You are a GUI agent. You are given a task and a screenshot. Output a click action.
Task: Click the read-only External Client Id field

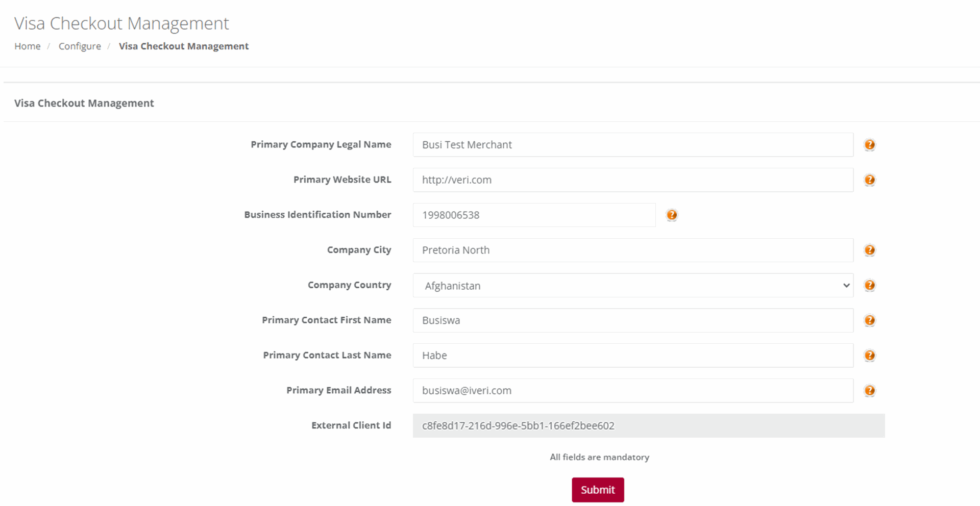coord(649,425)
